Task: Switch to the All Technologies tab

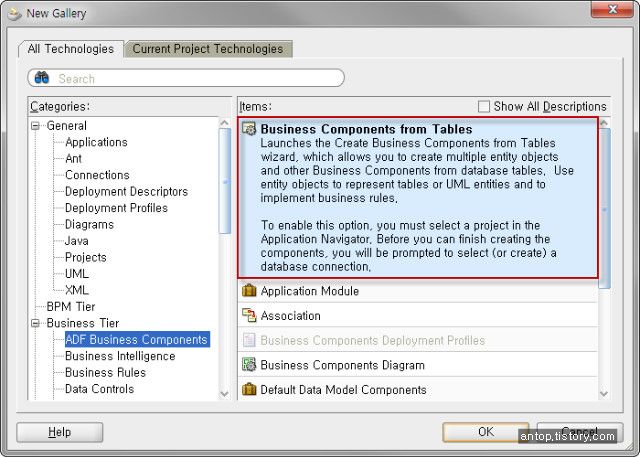Action: (x=71, y=49)
